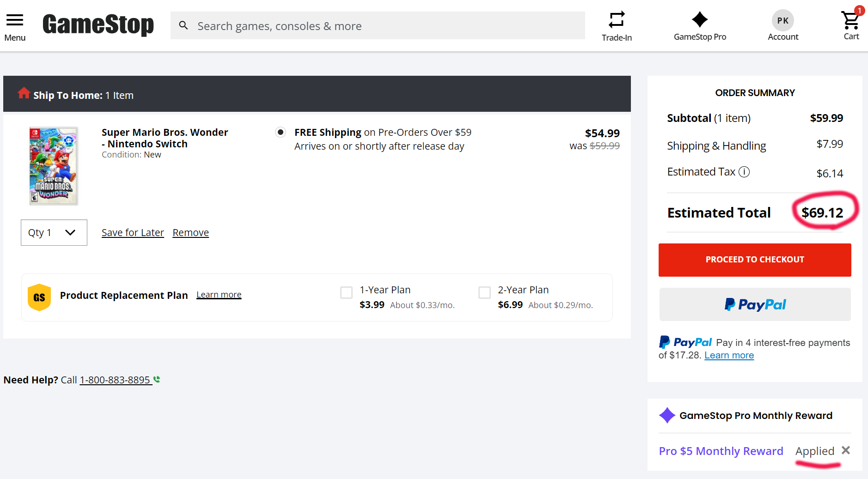
Task: Click the ORDER SUMMARY heading
Action: 755,93
